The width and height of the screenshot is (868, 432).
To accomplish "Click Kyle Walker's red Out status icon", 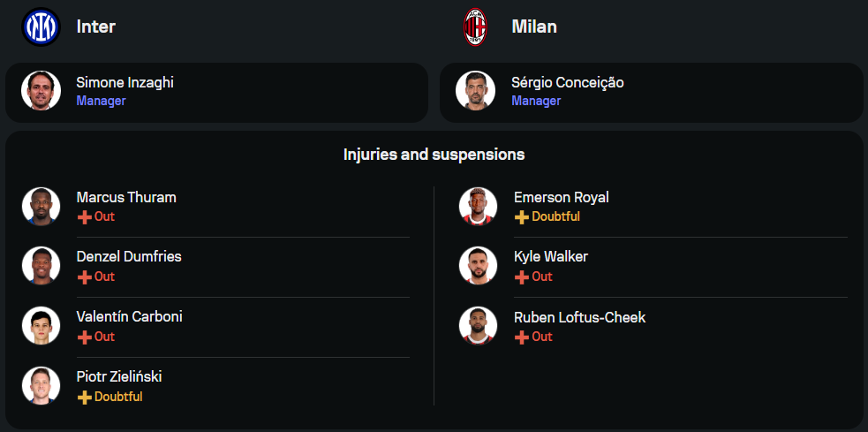I will [522, 277].
